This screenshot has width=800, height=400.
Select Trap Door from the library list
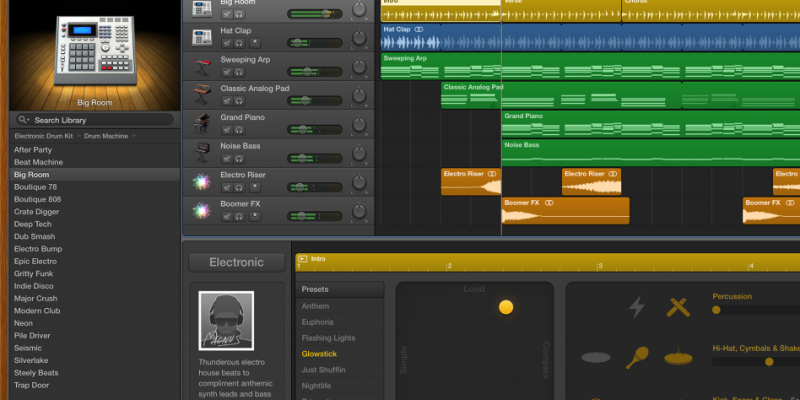[x=31, y=385]
